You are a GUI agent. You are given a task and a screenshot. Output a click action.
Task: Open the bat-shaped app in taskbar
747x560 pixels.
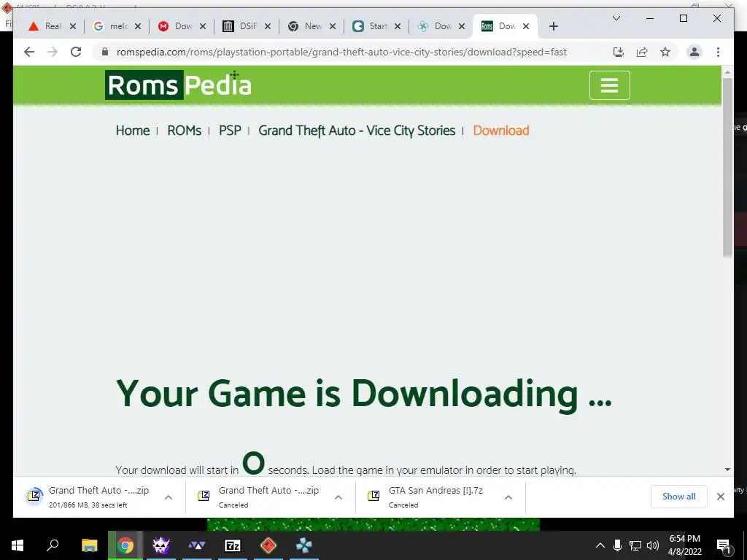[x=197, y=545]
